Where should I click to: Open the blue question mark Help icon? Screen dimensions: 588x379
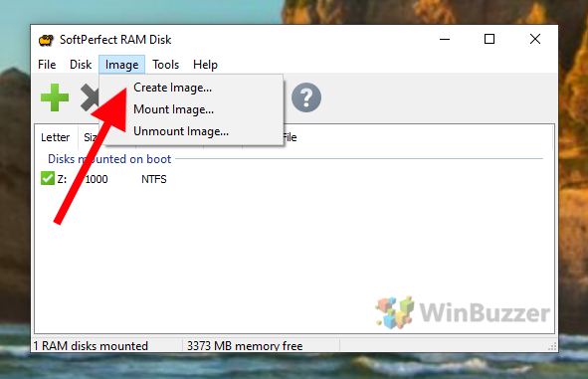click(306, 97)
